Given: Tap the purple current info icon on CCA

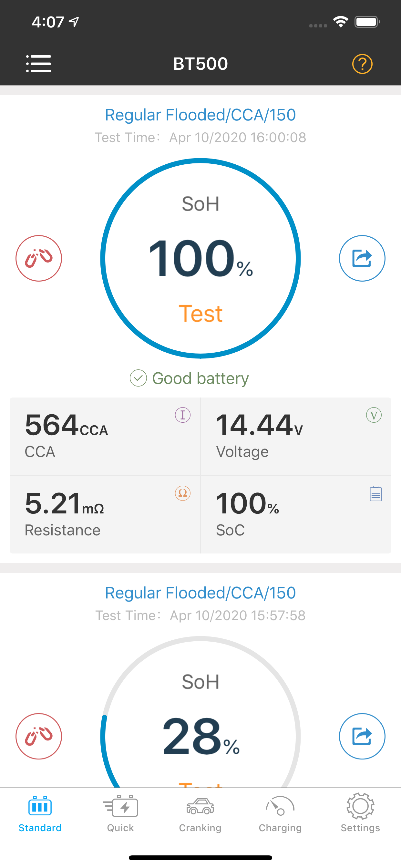Looking at the screenshot, I should tap(183, 415).
